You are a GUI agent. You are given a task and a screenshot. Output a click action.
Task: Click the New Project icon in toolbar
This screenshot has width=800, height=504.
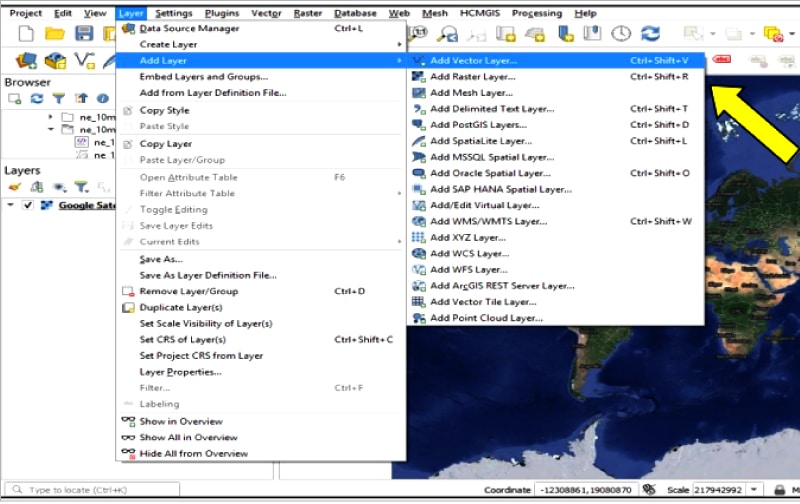26,34
